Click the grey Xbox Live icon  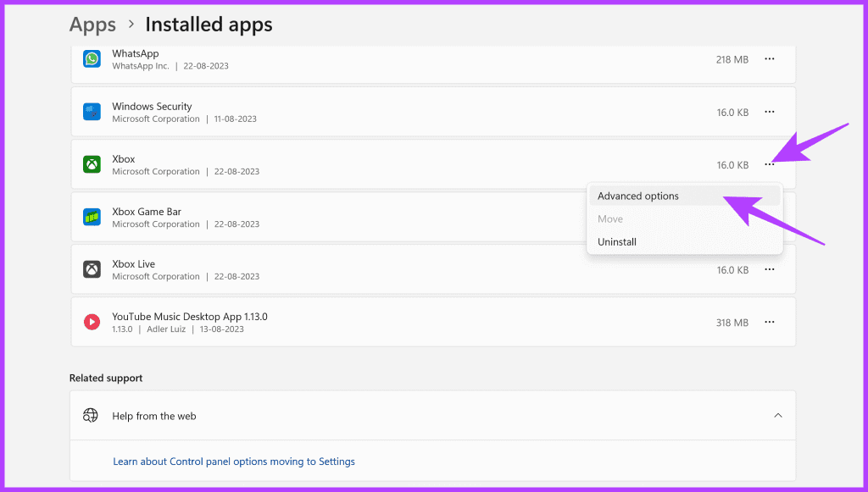[x=92, y=269]
